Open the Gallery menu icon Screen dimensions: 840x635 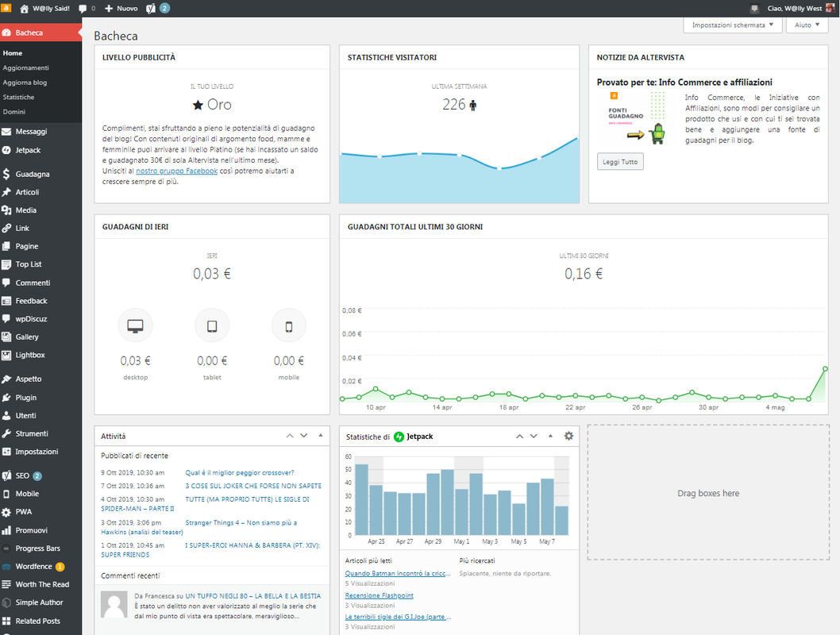(6, 337)
